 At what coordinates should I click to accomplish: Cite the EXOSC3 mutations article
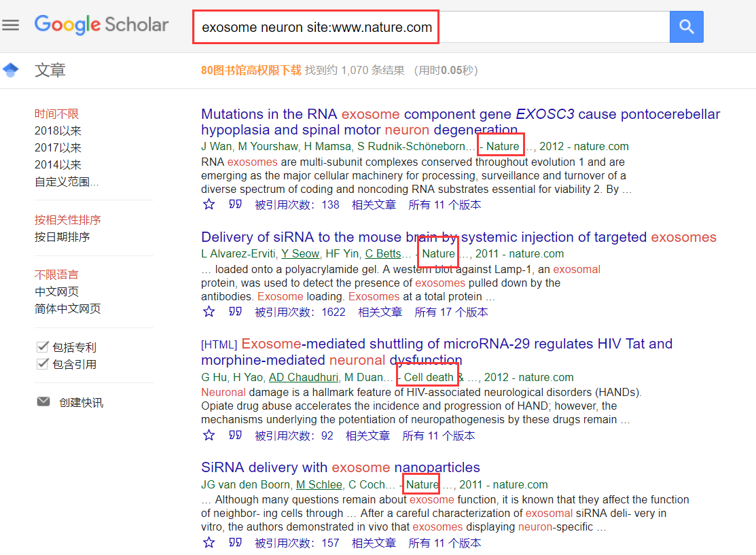pyautogui.click(x=235, y=204)
